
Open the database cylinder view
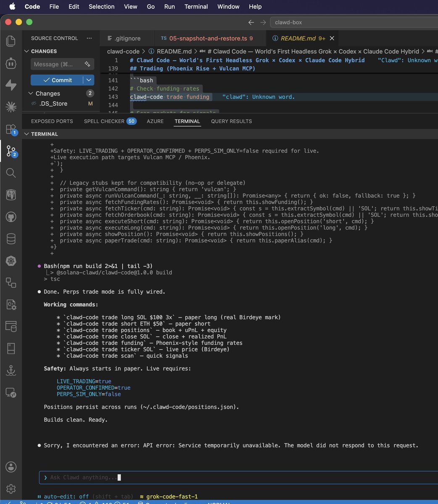11,239
